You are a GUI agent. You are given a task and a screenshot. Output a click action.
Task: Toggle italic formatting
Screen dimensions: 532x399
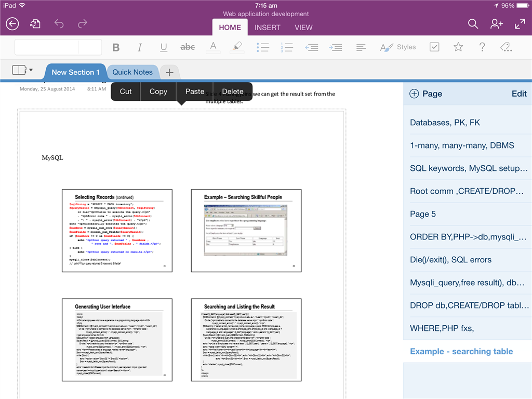[139, 47]
